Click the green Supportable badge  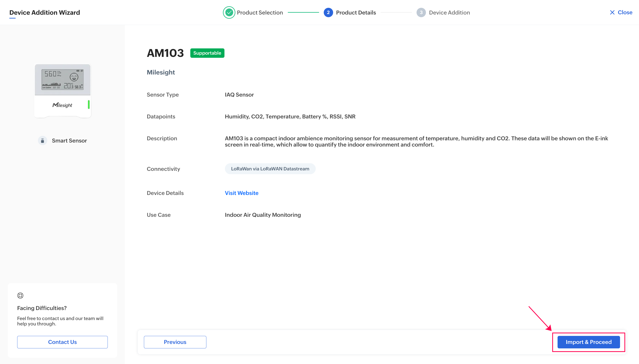click(x=207, y=53)
